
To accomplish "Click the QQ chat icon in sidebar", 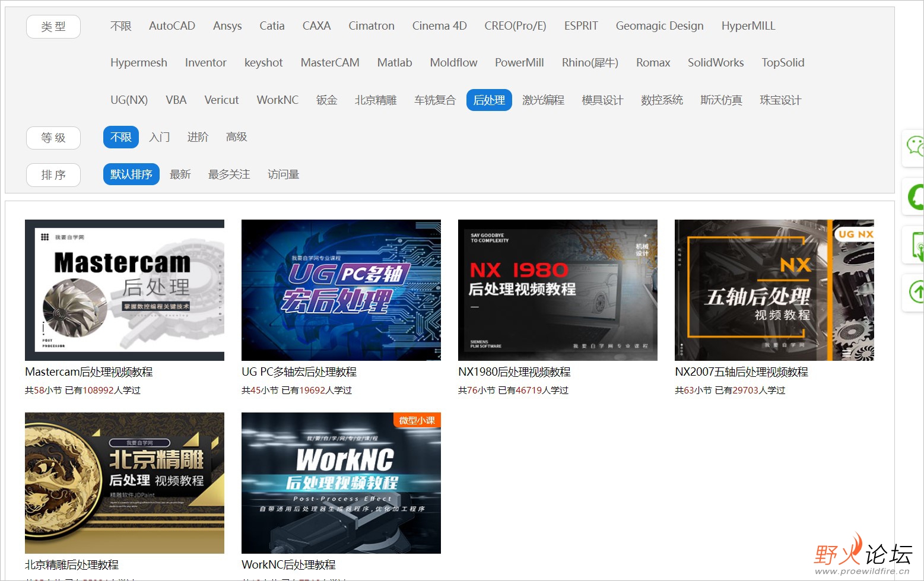I will [916, 196].
